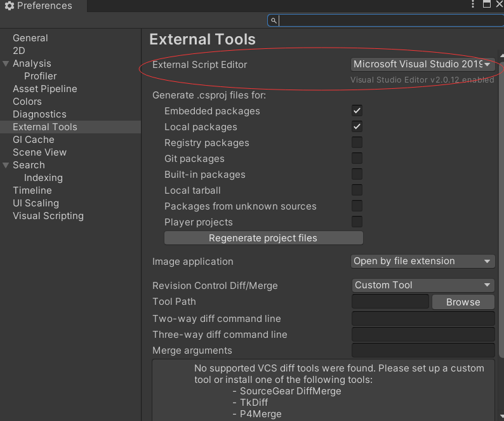Open the kebab options menu in title bar

(473, 4)
